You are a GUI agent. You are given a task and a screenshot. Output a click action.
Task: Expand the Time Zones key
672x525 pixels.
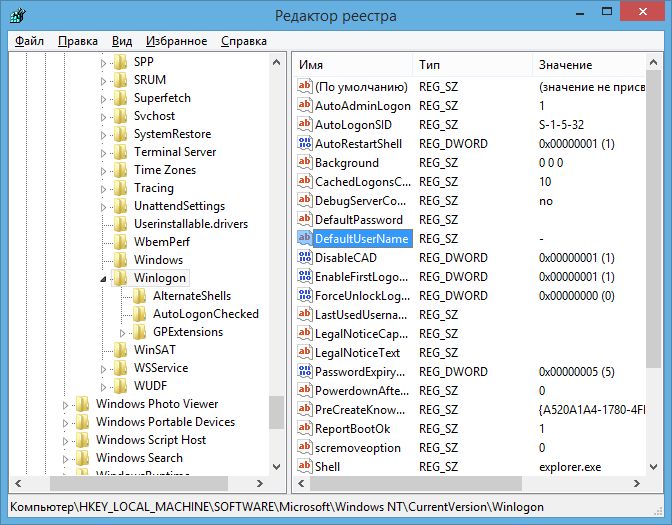point(103,171)
